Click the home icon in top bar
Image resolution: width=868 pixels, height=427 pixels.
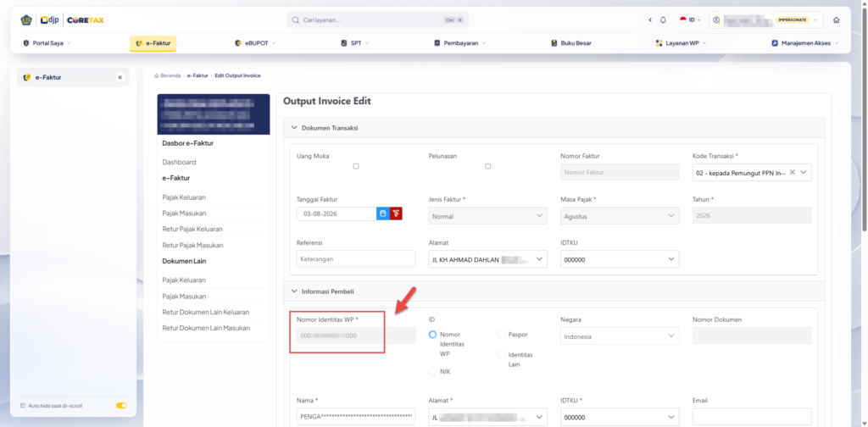836,20
